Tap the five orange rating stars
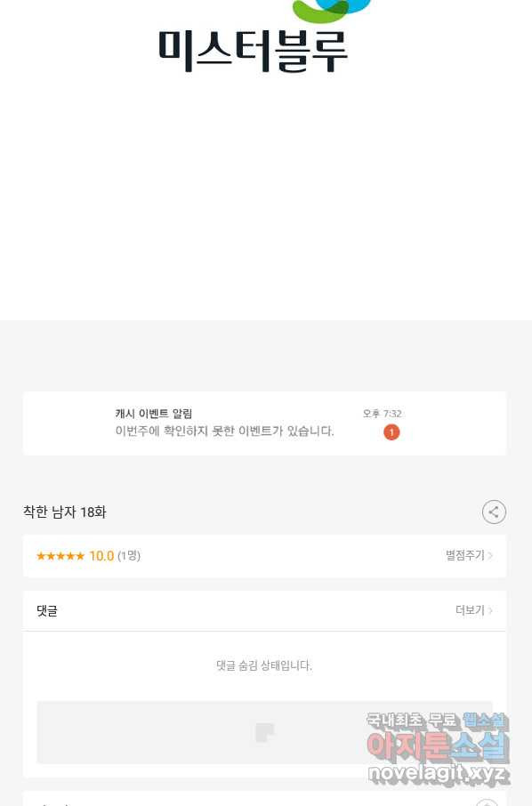 point(60,556)
